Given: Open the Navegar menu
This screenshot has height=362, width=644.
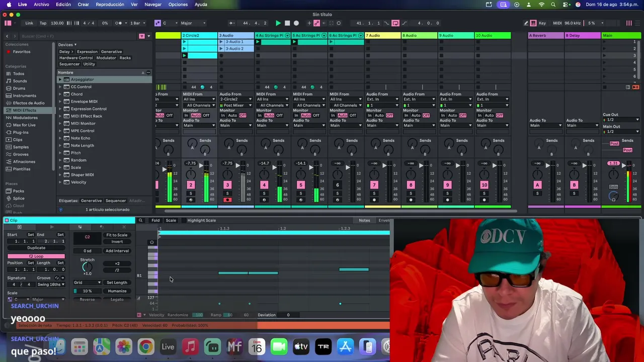Looking at the screenshot, I should point(153,5).
